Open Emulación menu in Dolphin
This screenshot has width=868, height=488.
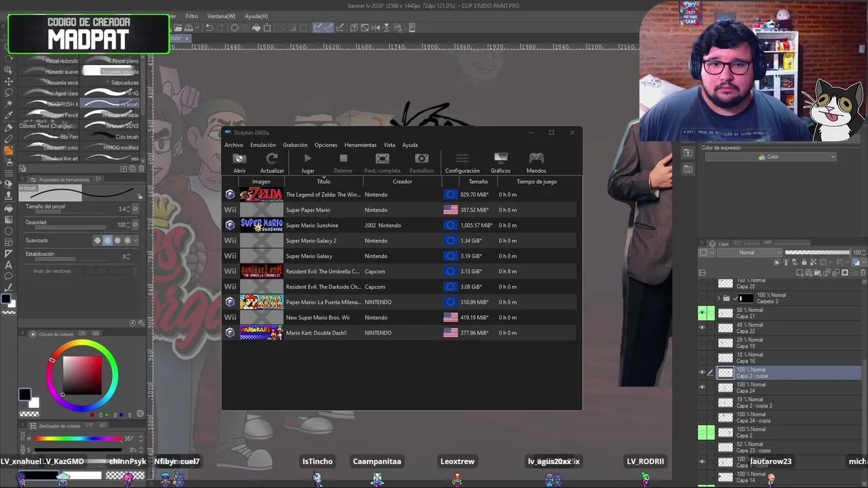click(x=263, y=145)
